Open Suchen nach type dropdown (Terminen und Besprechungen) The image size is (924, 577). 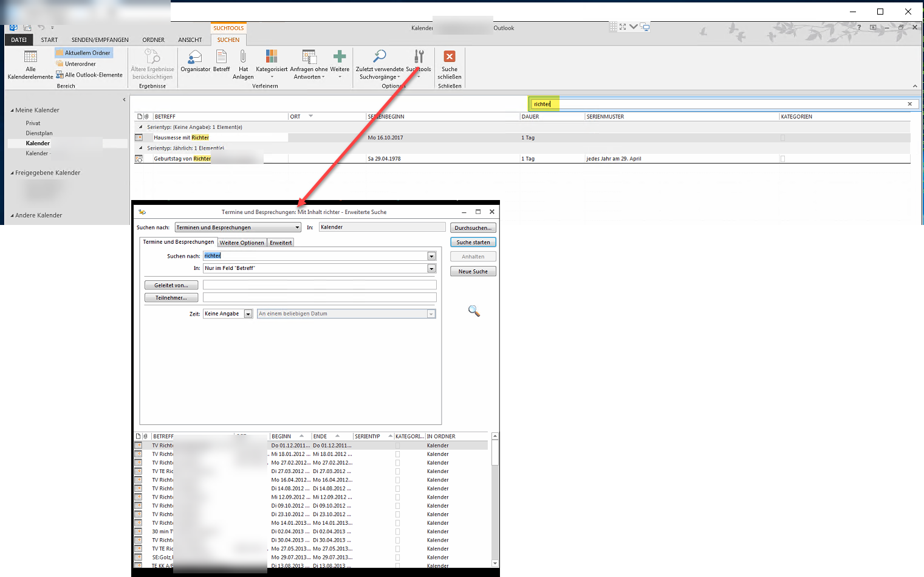(238, 227)
